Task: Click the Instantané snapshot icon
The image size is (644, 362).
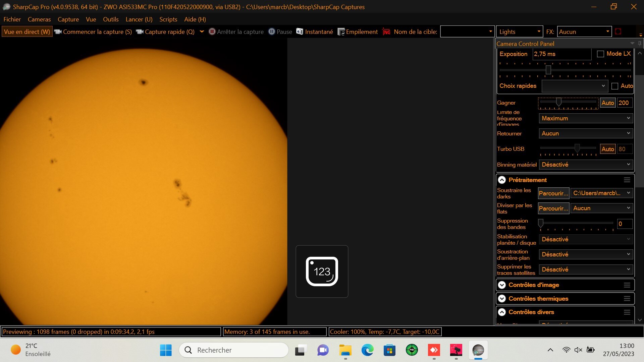Action: tap(300, 32)
